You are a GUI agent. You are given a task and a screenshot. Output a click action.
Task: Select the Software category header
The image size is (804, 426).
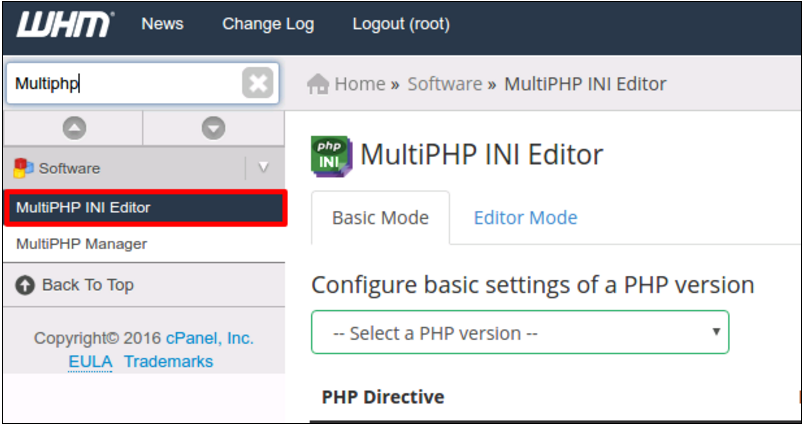point(144,168)
